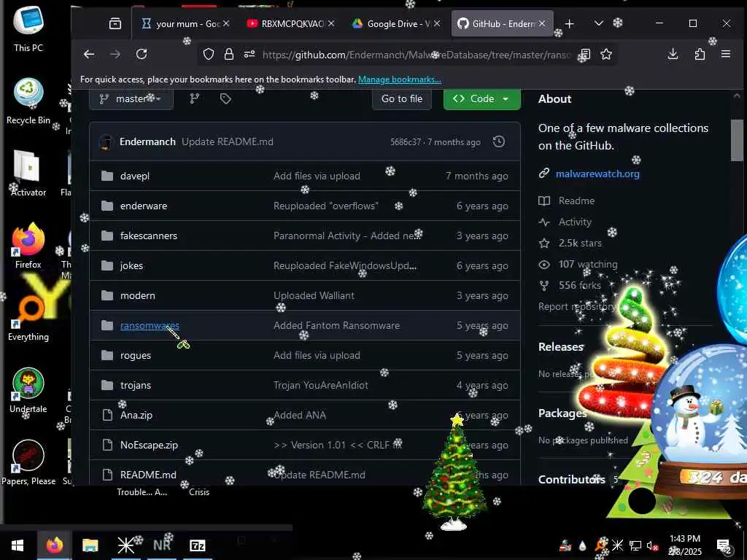
Task: Open the Windows Start menu
Action: click(18, 545)
